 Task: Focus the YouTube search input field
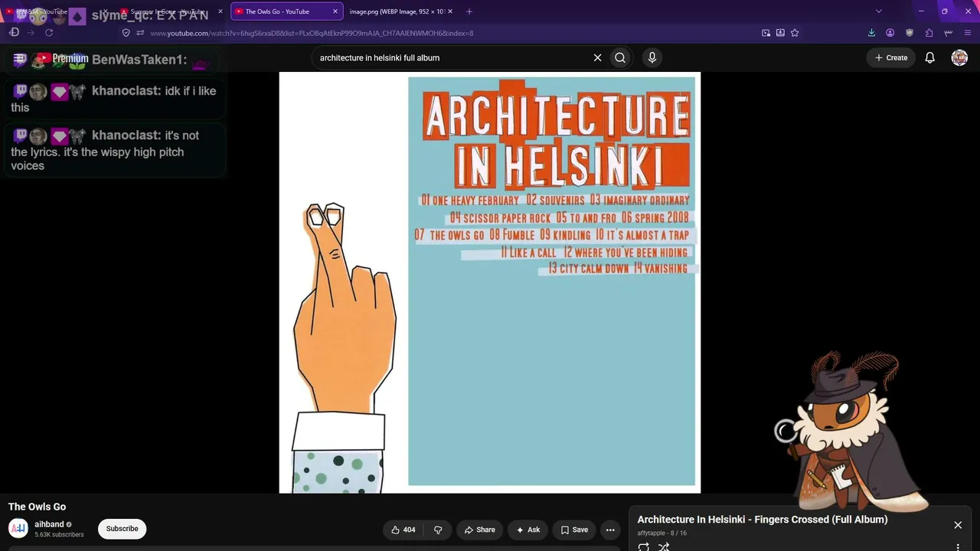click(452, 57)
